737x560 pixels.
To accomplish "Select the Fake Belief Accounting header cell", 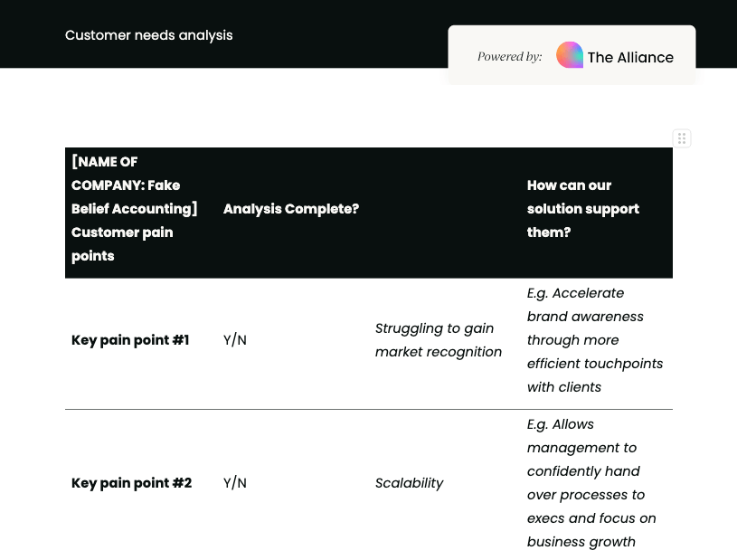I will (x=134, y=209).
